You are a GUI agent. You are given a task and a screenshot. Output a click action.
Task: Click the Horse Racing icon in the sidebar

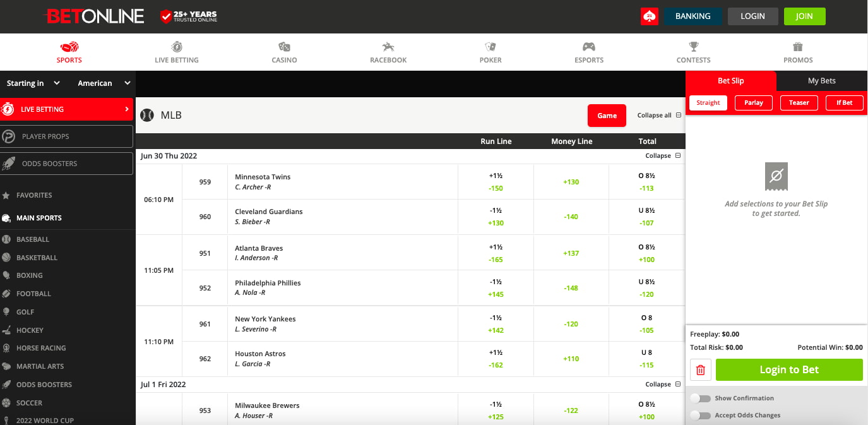tap(6, 348)
